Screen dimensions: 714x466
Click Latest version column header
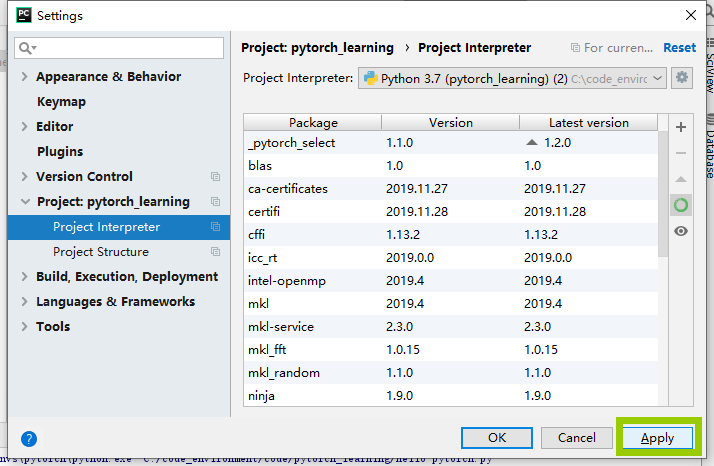click(x=589, y=123)
